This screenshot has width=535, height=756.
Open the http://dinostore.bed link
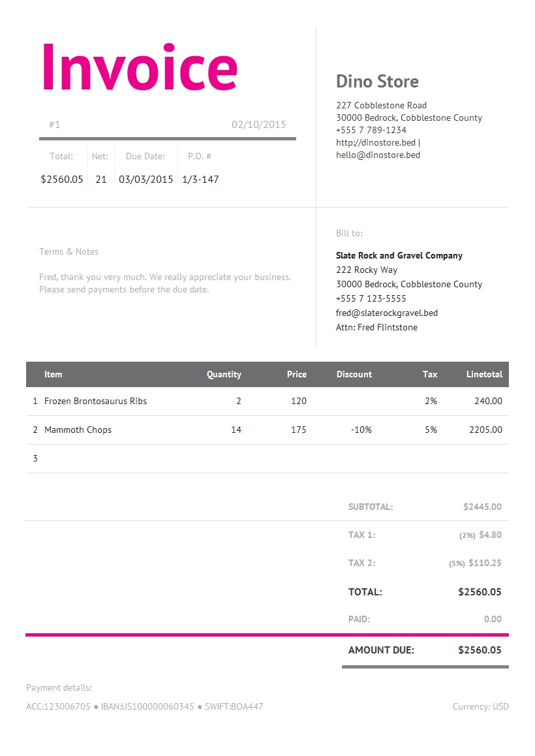(376, 143)
